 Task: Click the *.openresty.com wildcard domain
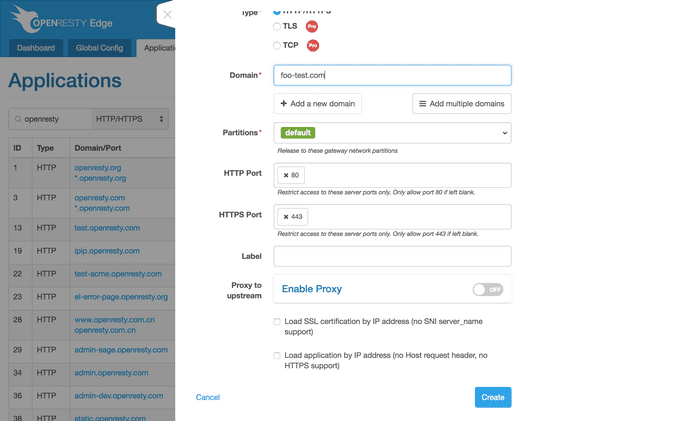(x=102, y=208)
